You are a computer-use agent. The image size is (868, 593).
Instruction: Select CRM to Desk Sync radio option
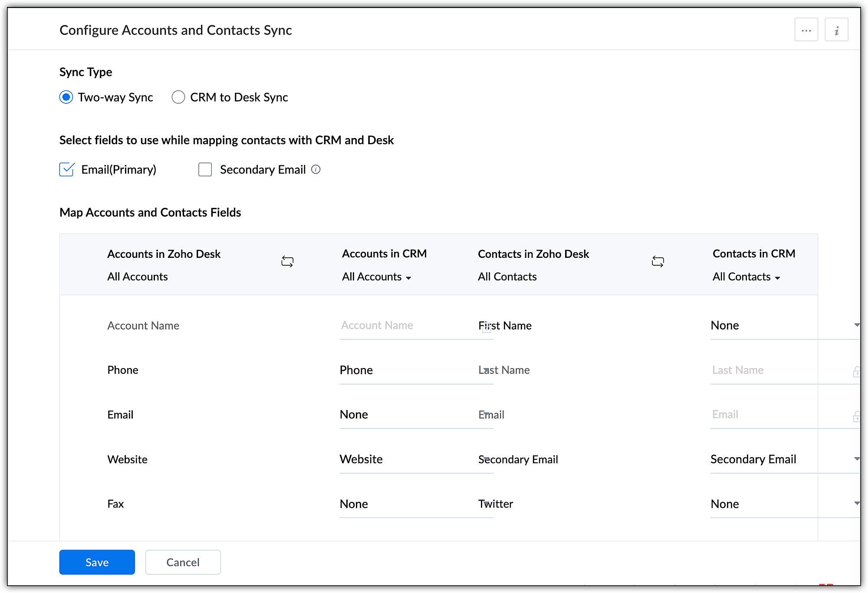click(x=178, y=97)
